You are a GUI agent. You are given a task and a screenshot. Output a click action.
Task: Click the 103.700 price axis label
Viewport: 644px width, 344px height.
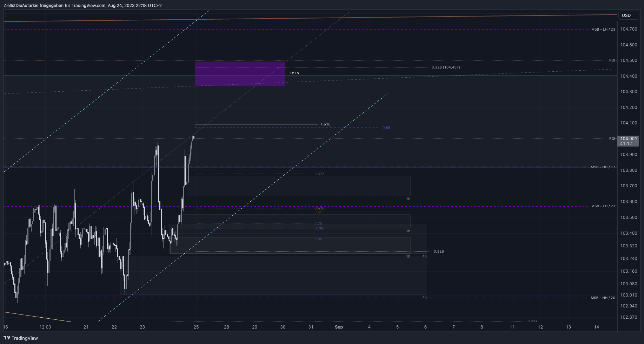(x=629, y=186)
